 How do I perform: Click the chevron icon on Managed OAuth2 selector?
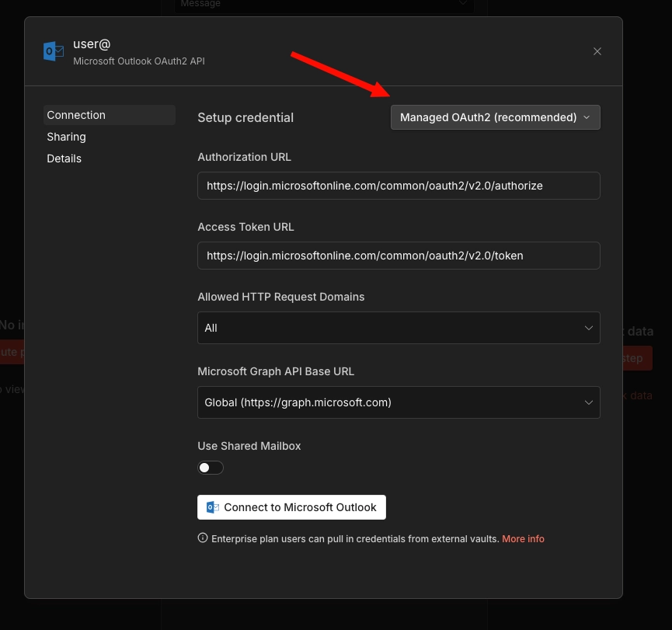tap(587, 117)
